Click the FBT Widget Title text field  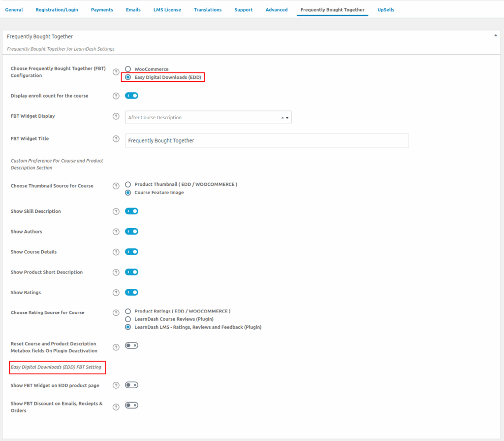pyautogui.click(x=267, y=140)
